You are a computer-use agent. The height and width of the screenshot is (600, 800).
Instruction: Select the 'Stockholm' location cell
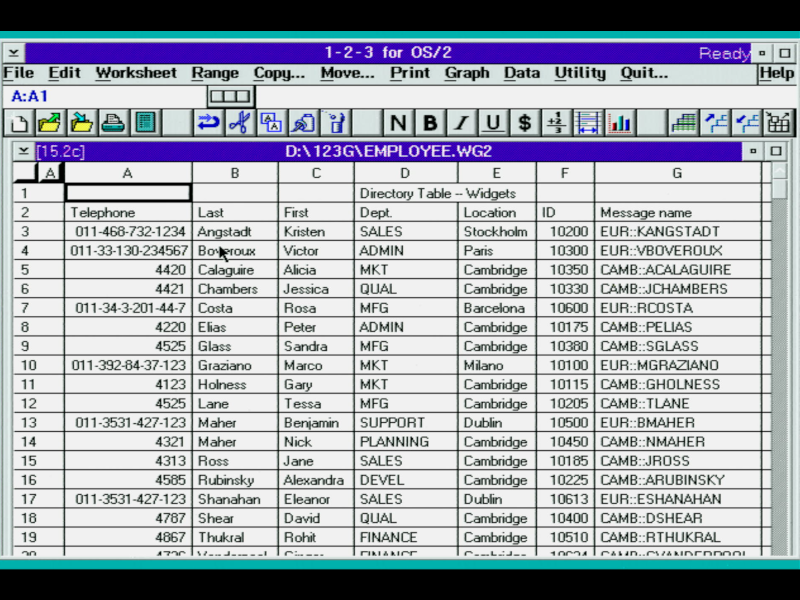[x=496, y=232]
